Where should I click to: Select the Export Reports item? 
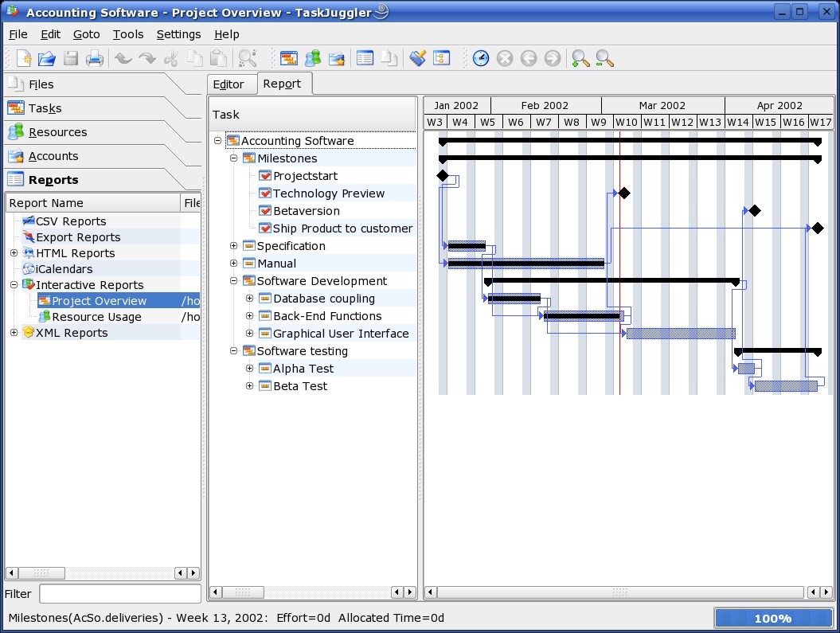click(x=78, y=237)
